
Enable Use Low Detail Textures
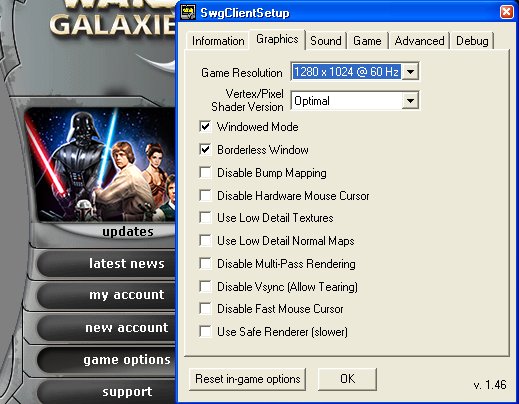coord(205,218)
